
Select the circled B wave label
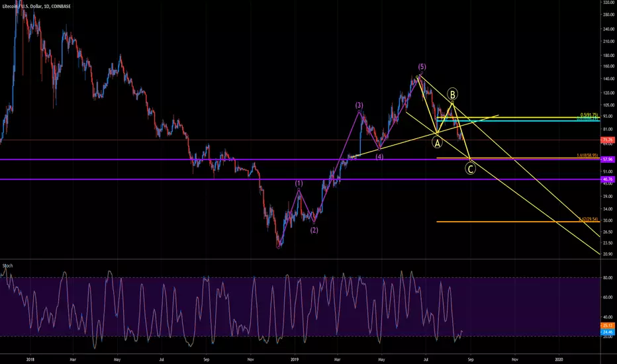(x=453, y=95)
